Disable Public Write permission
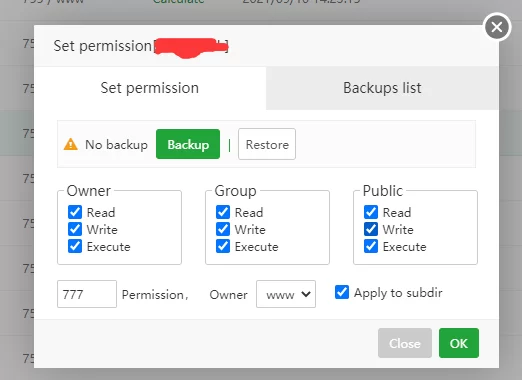 [371, 229]
